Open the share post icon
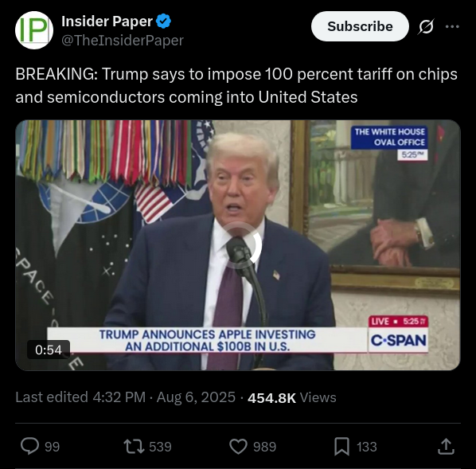Screen dimensions: 476x469 click(446, 446)
